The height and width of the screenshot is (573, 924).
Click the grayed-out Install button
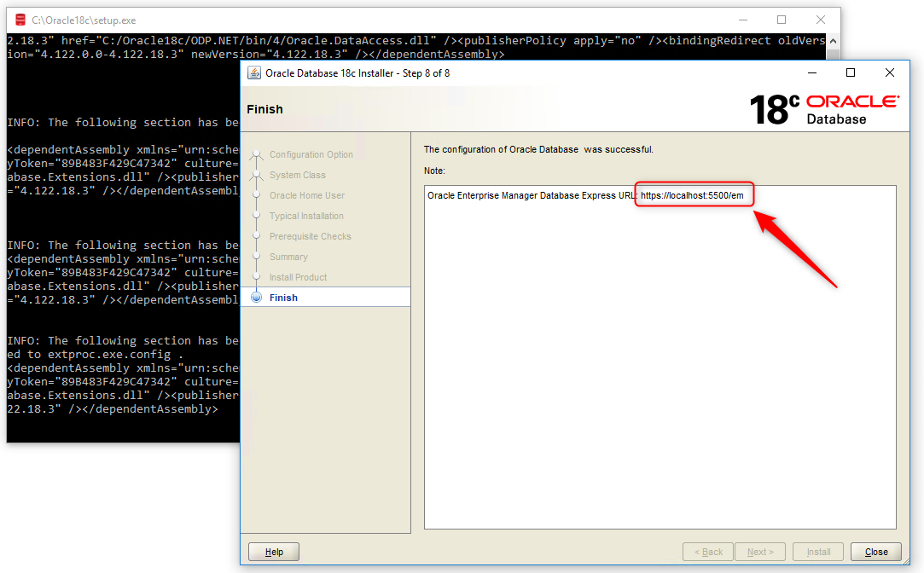click(x=818, y=552)
